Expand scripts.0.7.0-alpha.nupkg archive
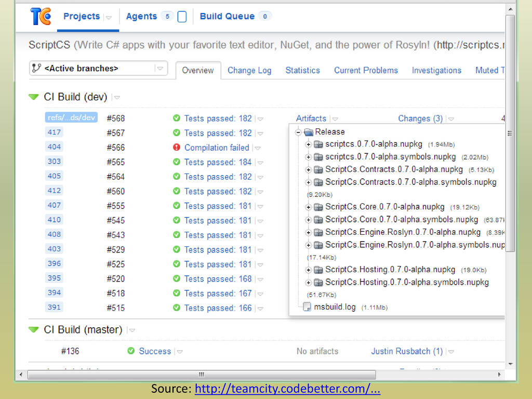532x399 pixels. coord(308,144)
